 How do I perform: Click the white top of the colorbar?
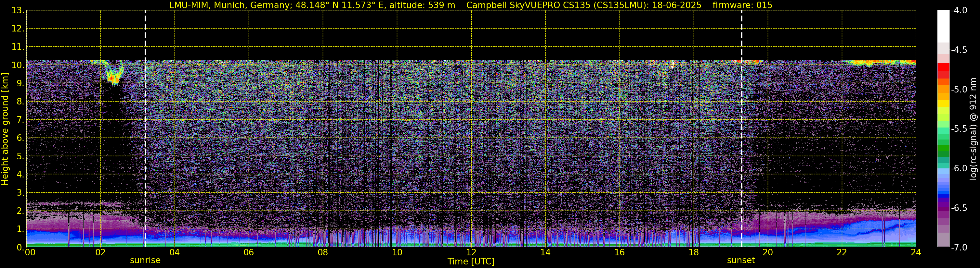point(944,27)
